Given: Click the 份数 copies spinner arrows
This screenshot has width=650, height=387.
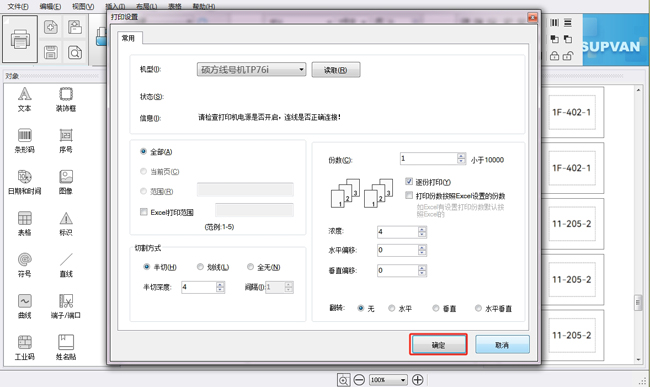Looking at the screenshot, I should click(461, 158).
